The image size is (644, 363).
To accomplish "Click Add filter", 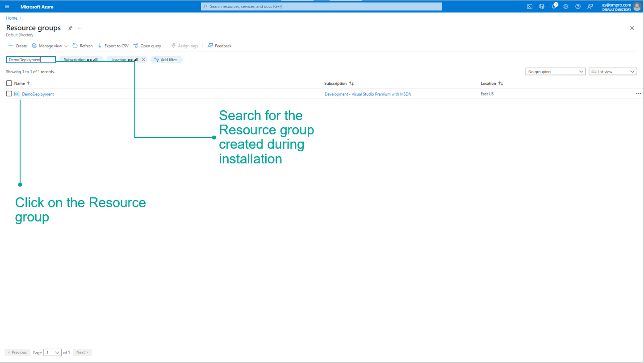I will click(x=166, y=59).
